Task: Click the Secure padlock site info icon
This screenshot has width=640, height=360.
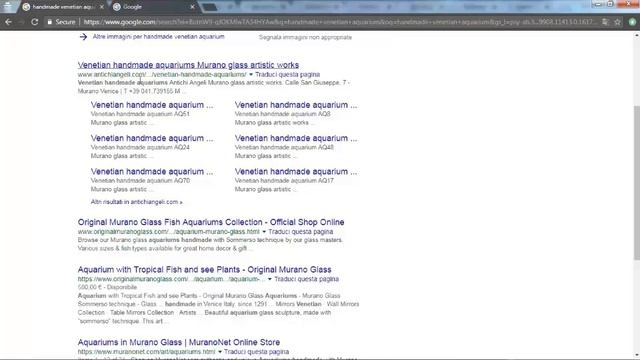Action: tap(50, 22)
